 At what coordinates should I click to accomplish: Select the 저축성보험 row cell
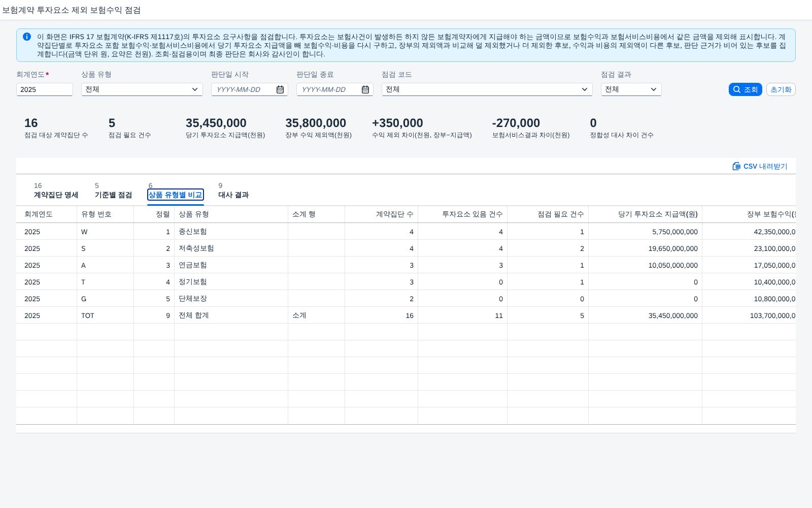(x=231, y=248)
